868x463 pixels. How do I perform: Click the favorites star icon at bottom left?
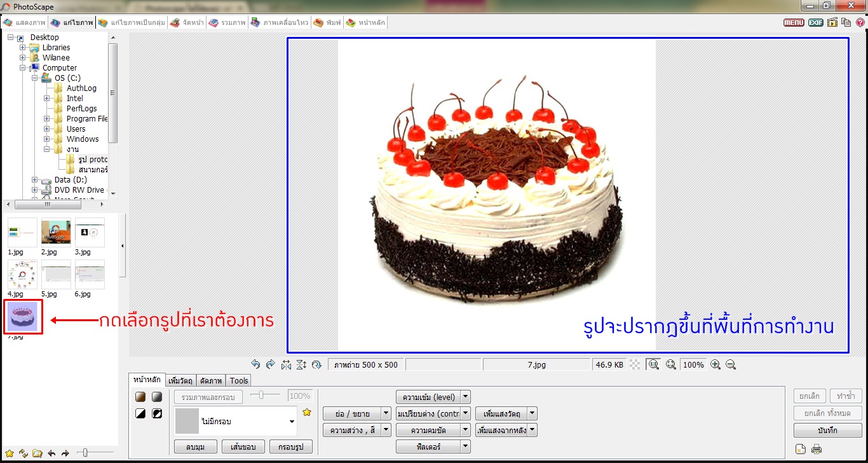pos(9,453)
